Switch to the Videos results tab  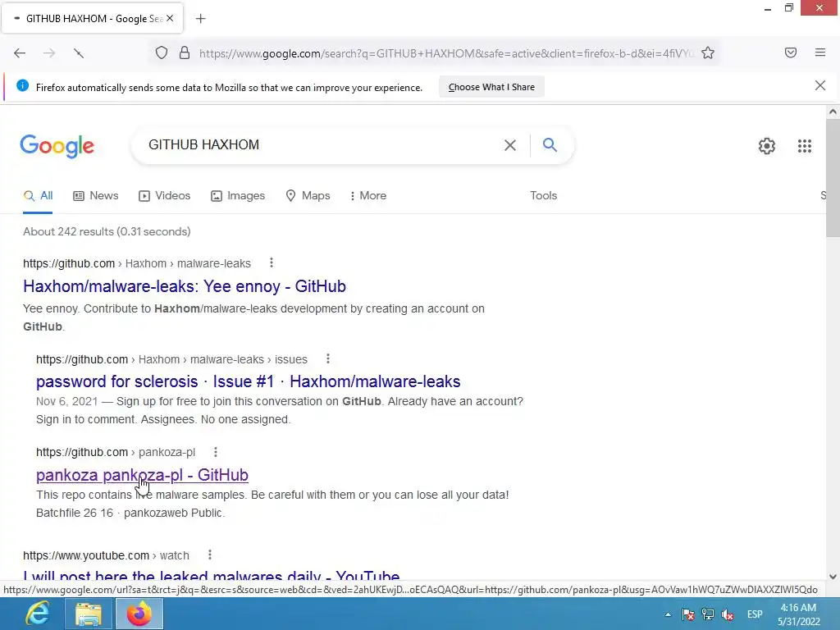(164, 195)
